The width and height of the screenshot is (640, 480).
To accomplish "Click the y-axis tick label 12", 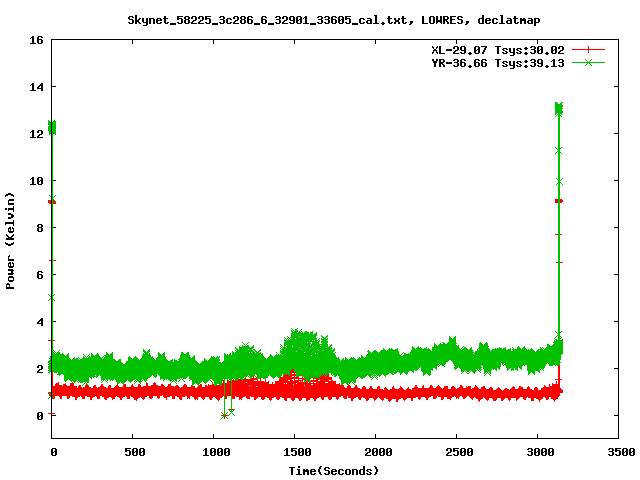I will 36,134.
